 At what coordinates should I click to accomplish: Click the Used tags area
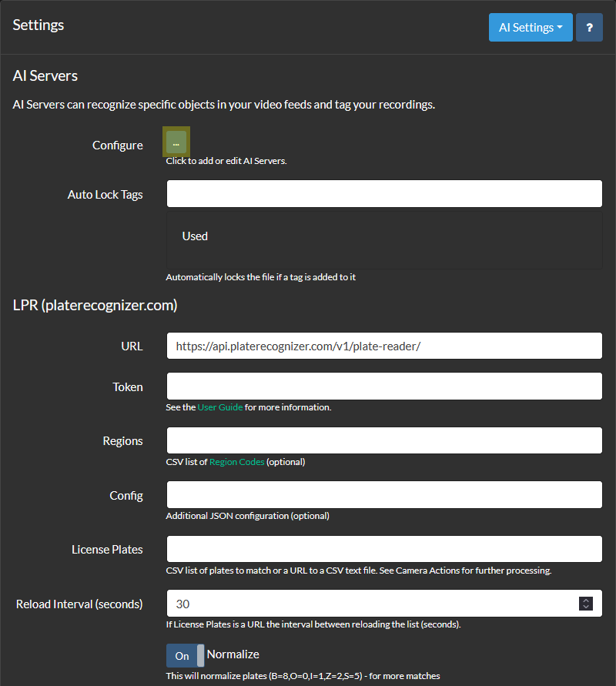[384, 240]
